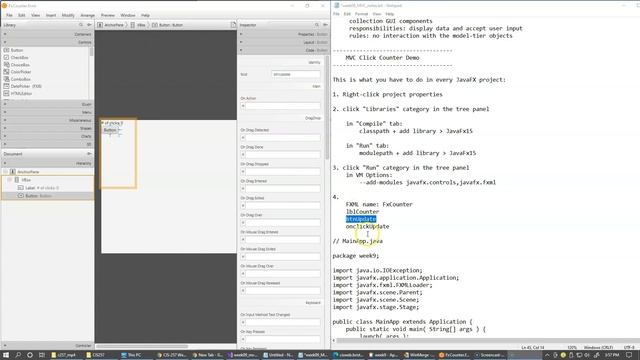The width and height of the screenshot is (640, 360).
Task: Open the notification center icon
Action: click(629, 355)
